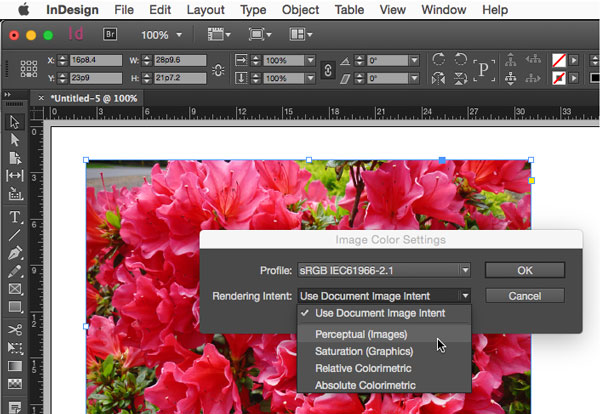This screenshot has width=600, height=414.
Task: Click Cancel in Image Color Settings
Action: [x=525, y=296]
